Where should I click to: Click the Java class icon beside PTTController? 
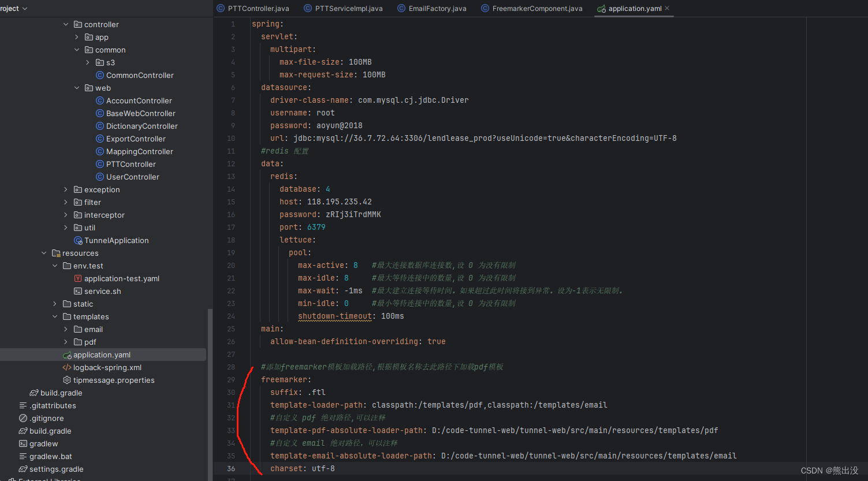tap(100, 164)
